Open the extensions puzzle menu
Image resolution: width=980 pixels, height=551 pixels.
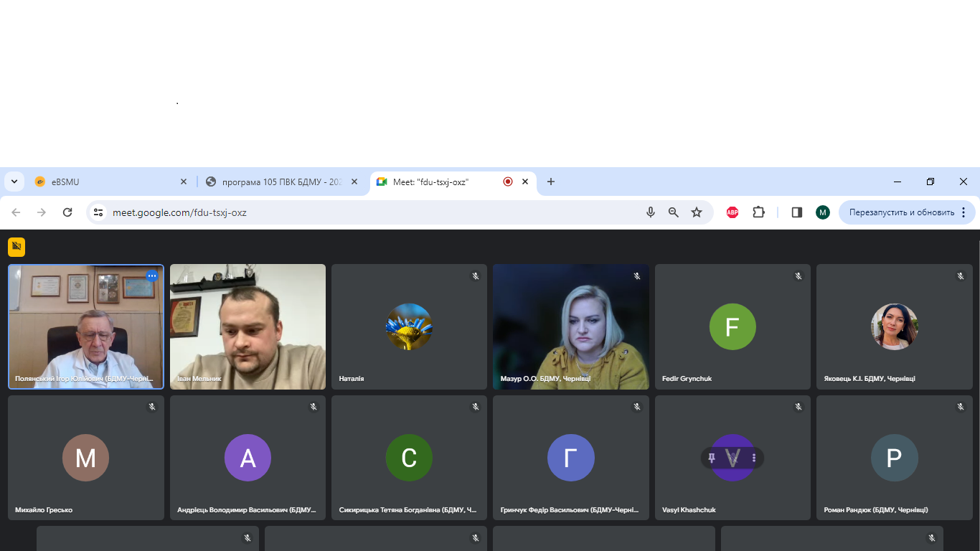pyautogui.click(x=759, y=212)
